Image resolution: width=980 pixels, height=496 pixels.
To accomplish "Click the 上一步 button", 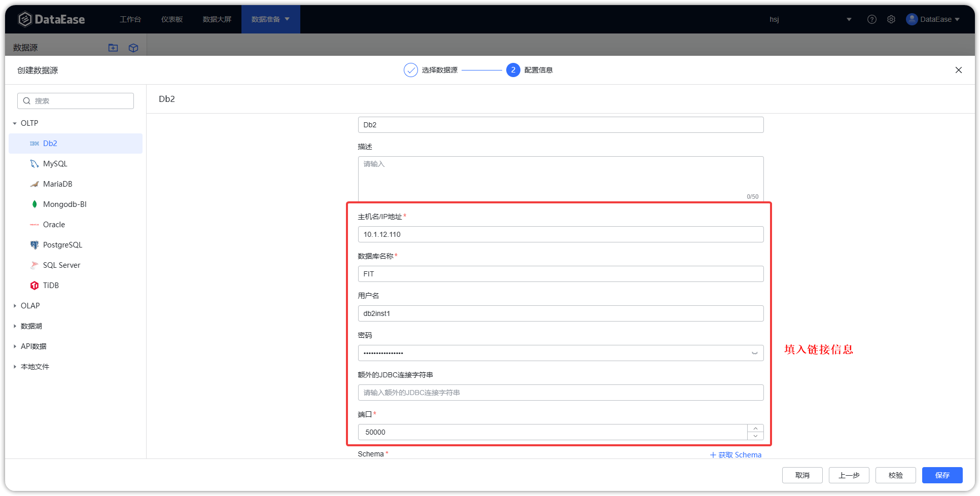I will click(x=849, y=475).
